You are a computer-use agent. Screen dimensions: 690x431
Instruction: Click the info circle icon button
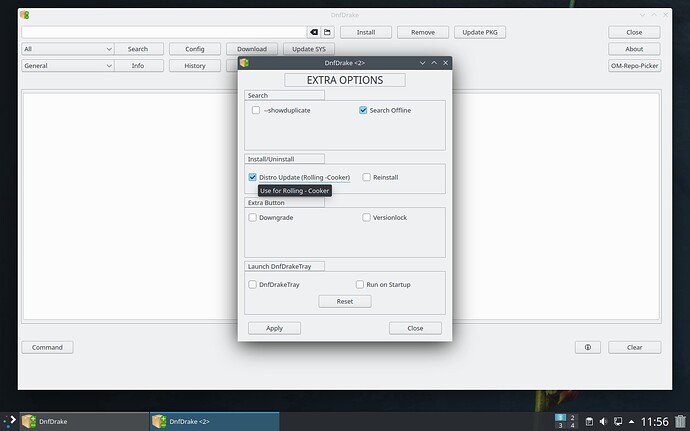[587, 347]
